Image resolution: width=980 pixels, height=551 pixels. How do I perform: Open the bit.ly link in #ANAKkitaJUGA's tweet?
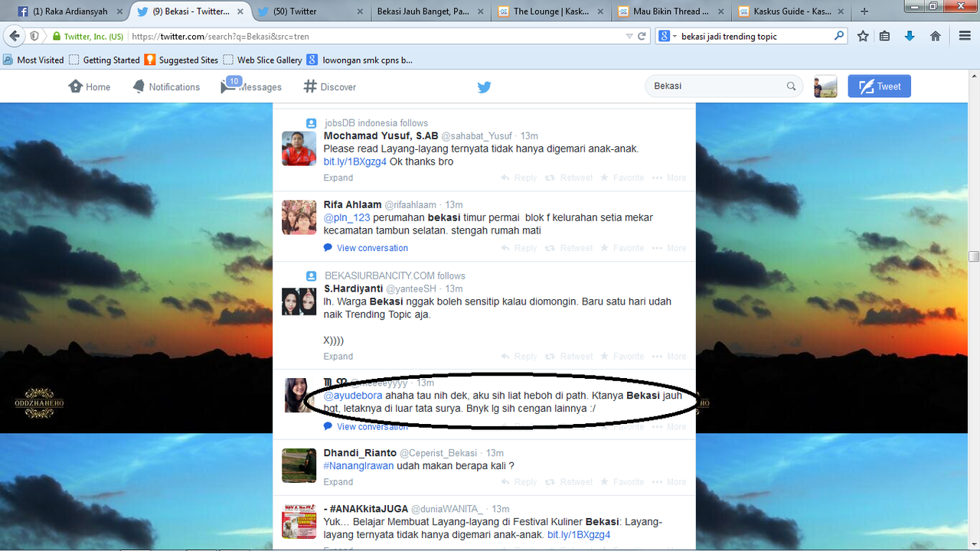(579, 535)
